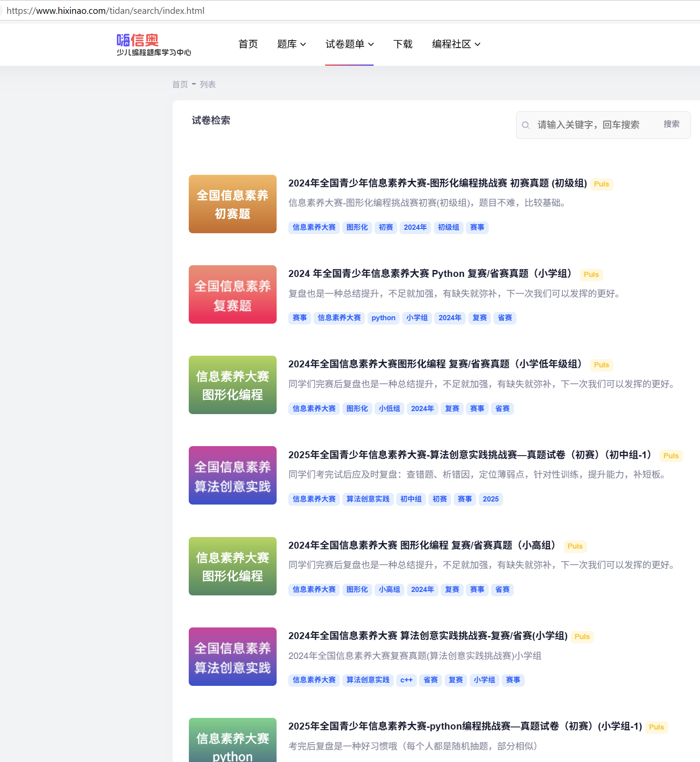Click the 小低组 tag

(389, 409)
